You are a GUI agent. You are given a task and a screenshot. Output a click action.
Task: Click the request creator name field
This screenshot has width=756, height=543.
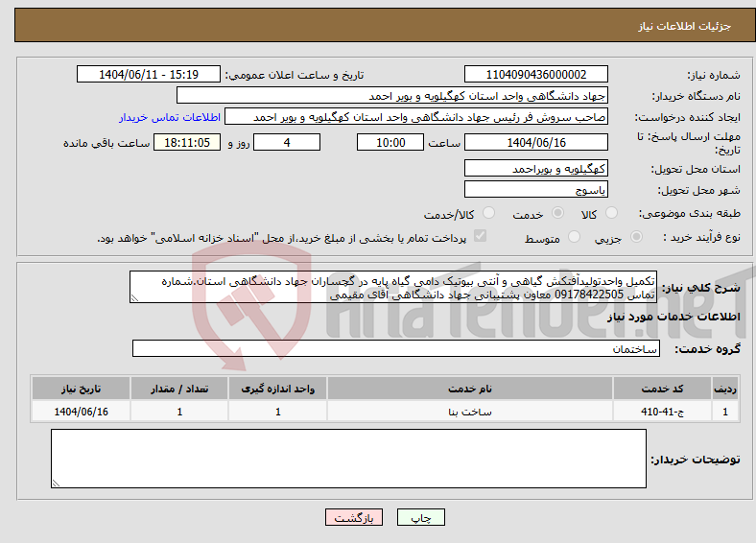click(x=416, y=117)
